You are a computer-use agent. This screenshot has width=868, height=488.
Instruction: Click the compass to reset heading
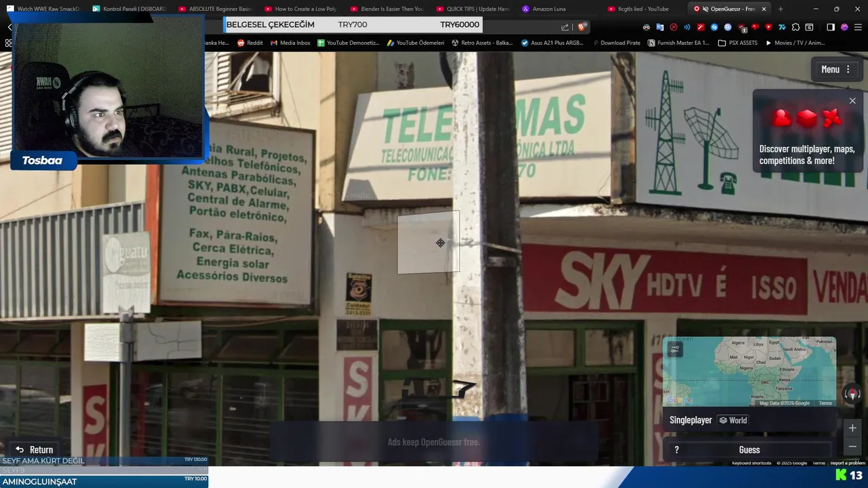pyautogui.click(x=852, y=394)
